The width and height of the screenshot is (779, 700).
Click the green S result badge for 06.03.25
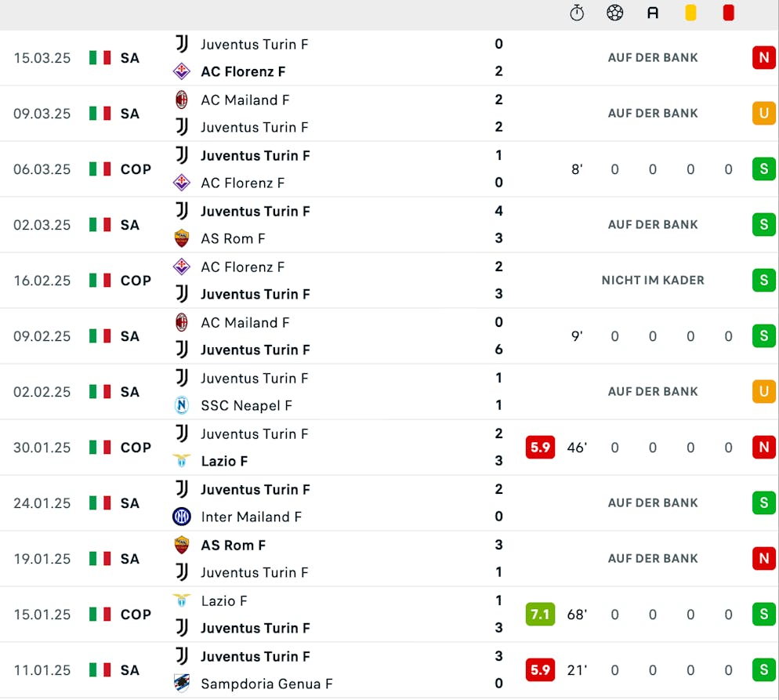[764, 169]
